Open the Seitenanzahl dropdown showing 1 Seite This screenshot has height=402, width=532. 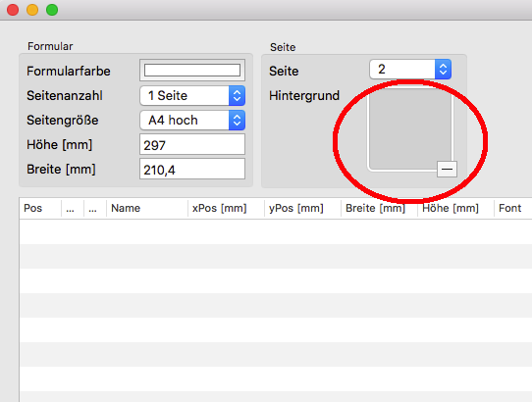192,95
